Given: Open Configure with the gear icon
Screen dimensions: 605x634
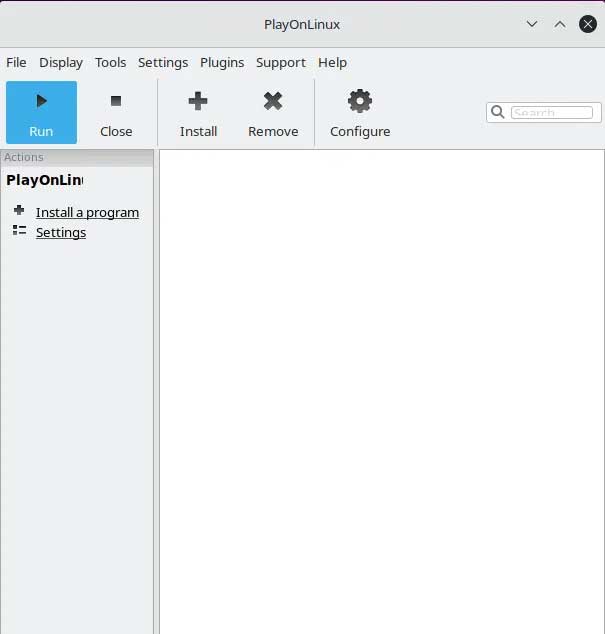Looking at the screenshot, I should point(360,101).
